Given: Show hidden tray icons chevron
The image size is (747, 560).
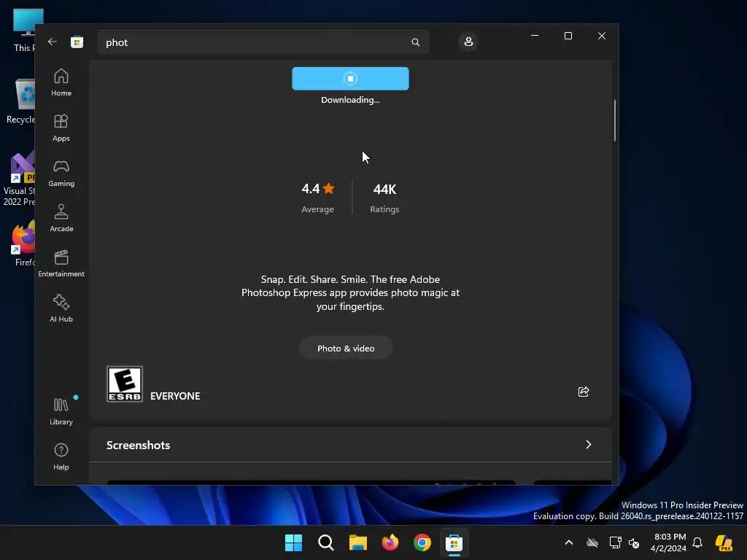Looking at the screenshot, I should [x=569, y=542].
